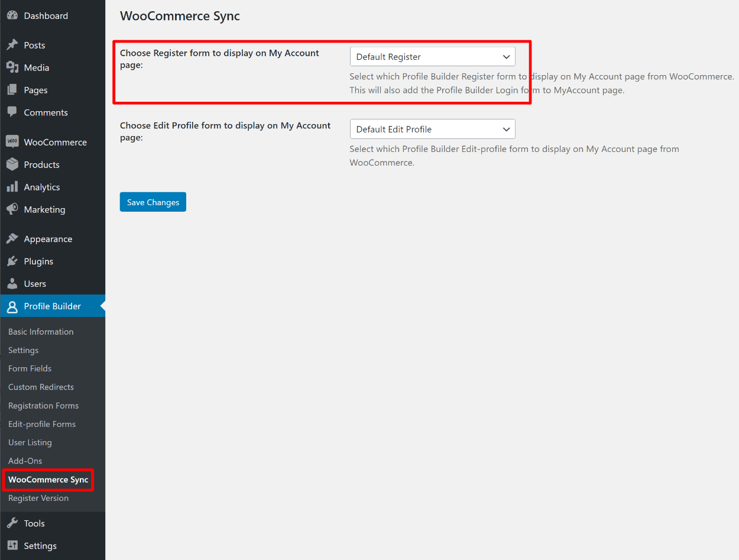Screen dimensions: 739x560
Task: Click the Pages icon in sidebar
Action: [12, 90]
